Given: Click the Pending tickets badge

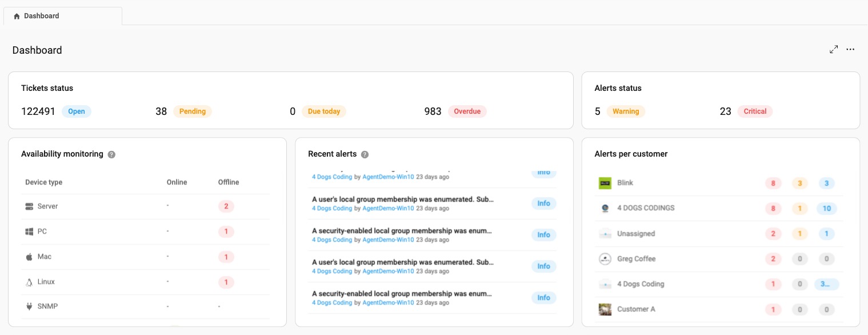Looking at the screenshot, I should [193, 111].
